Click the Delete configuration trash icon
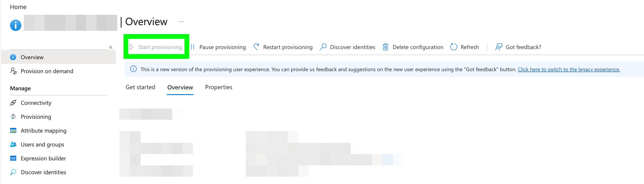The image size is (644, 184). [x=386, y=47]
